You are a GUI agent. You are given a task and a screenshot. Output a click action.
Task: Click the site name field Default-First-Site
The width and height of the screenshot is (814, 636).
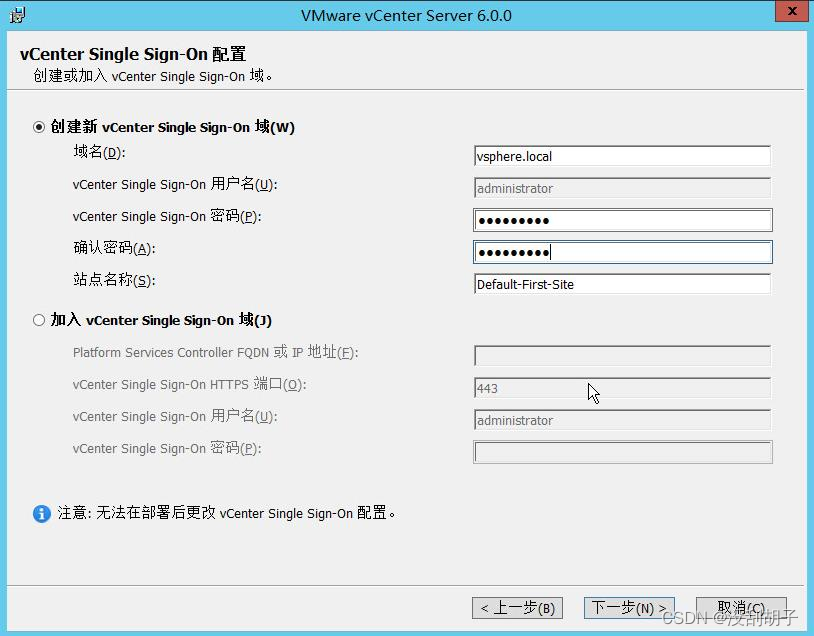[622, 284]
